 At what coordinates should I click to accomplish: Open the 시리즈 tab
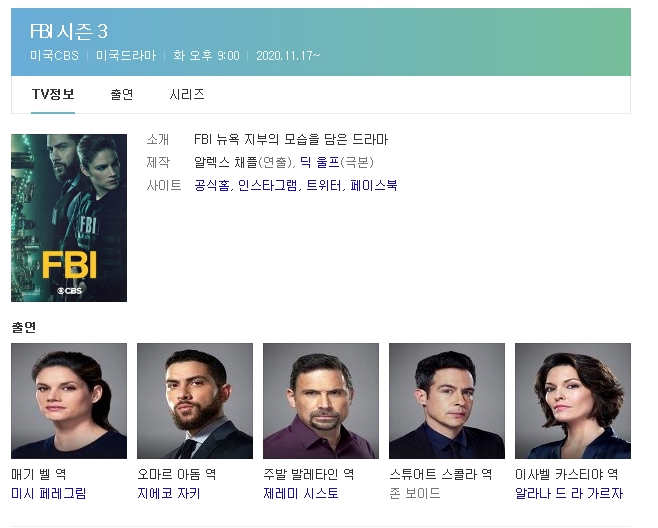pyautogui.click(x=187, y=94)
